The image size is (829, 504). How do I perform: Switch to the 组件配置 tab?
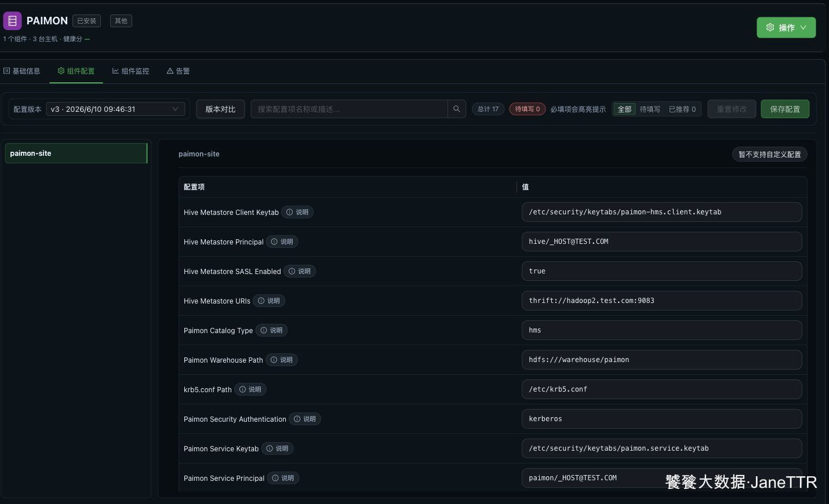[x=76, y=71]
